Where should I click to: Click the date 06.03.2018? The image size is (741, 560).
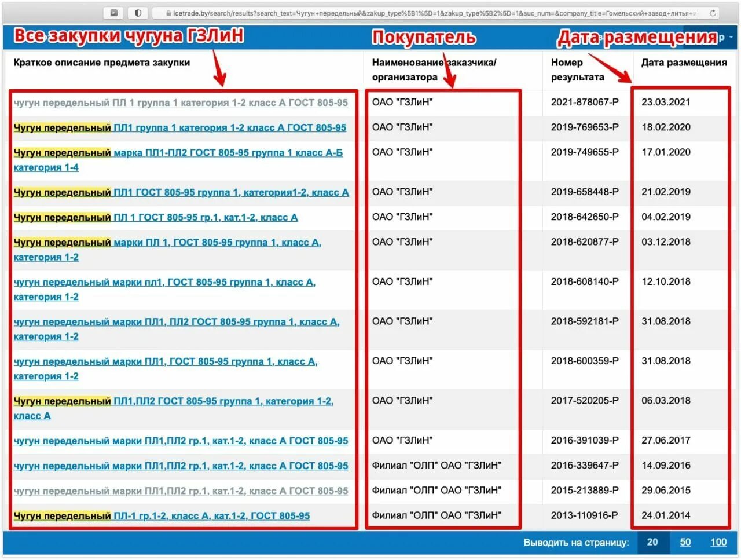tap(666, 400)
